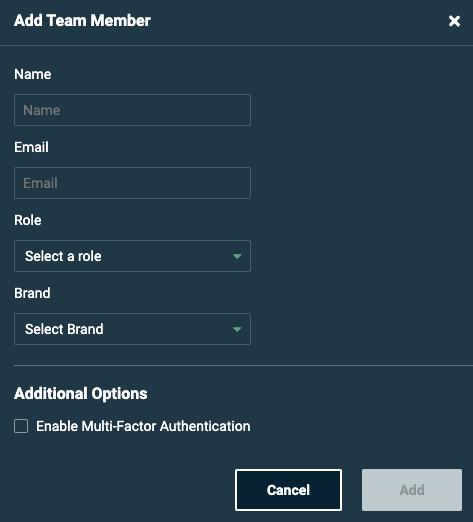Screen dimensions: 473x522
Task: Click the Name placeholder text
Action: pyautogui.click(x=42, y=110)
